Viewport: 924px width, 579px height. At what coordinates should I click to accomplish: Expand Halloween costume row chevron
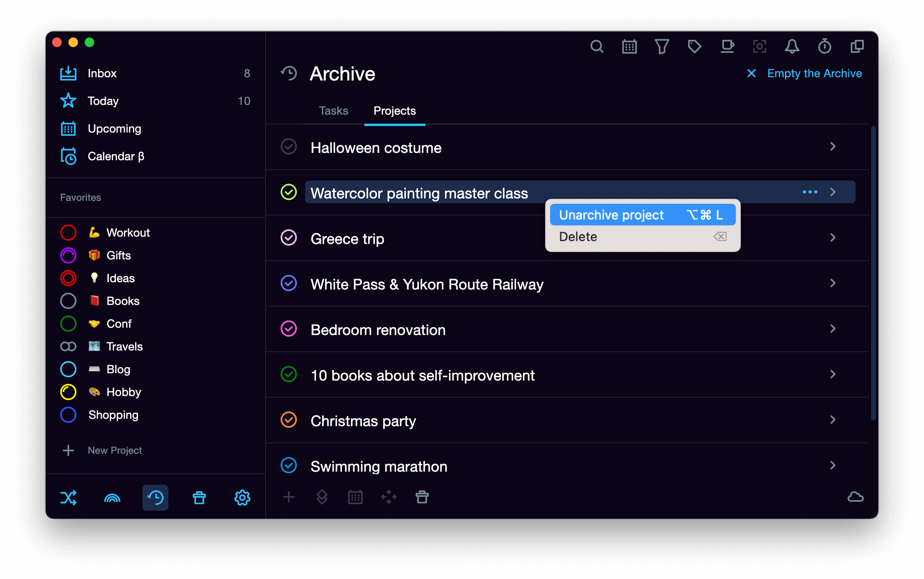tap(833, 146)
